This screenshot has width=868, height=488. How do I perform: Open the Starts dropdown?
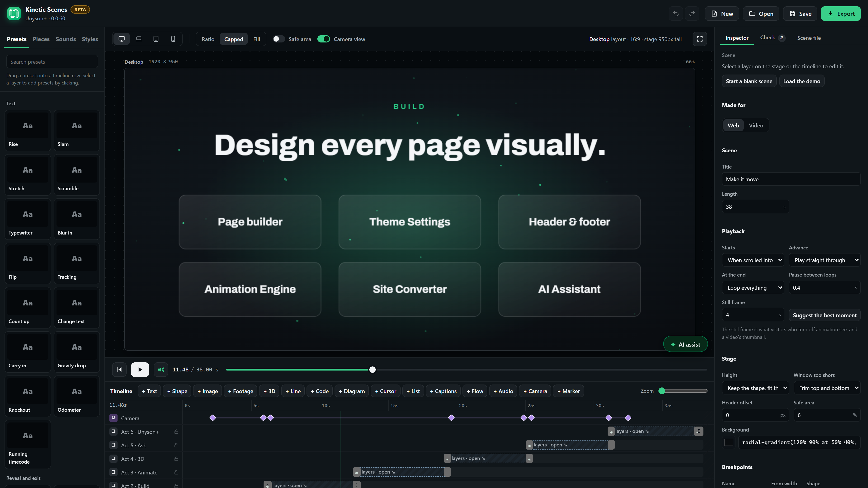pyautogui.click(x=753, y=260)
